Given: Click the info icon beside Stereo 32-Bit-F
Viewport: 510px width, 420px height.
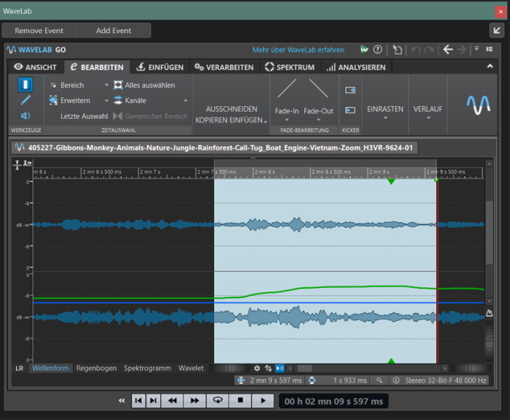Looking at the screenshot, I should point(396,380).
